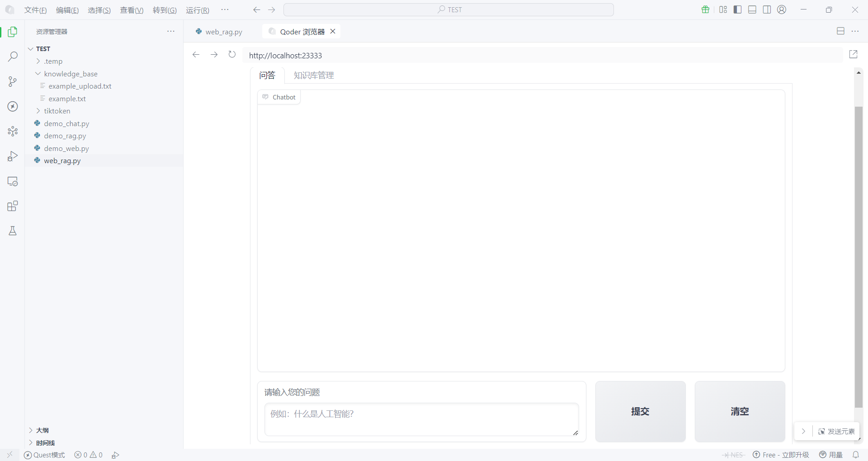Navigate forward in Qoder browser

click(x=214, y=55)
